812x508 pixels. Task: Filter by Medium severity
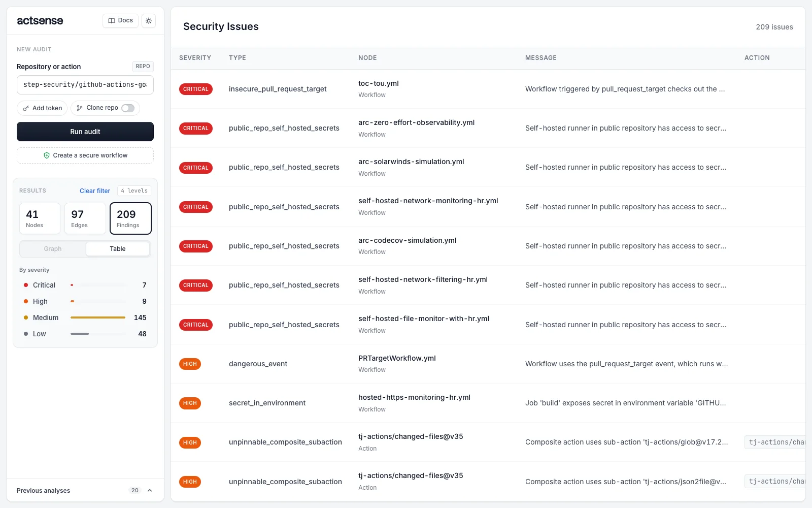pyautogui.click(x=85, y=317)
